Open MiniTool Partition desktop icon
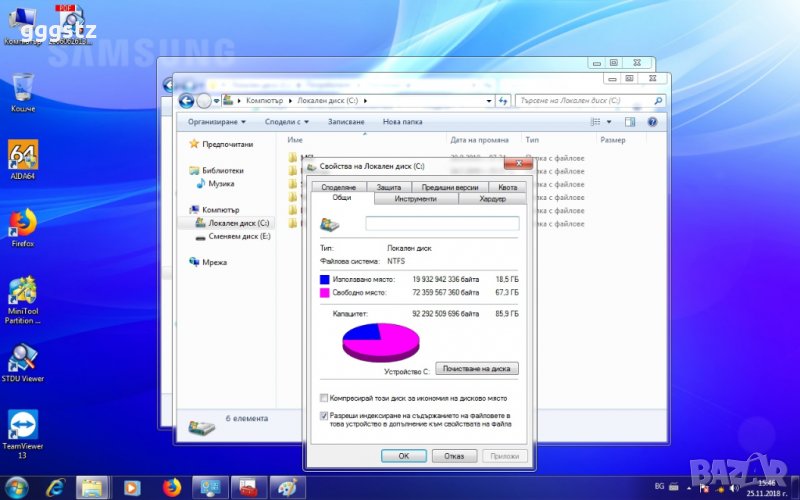 pyautogui.click(x=22, y=292)
